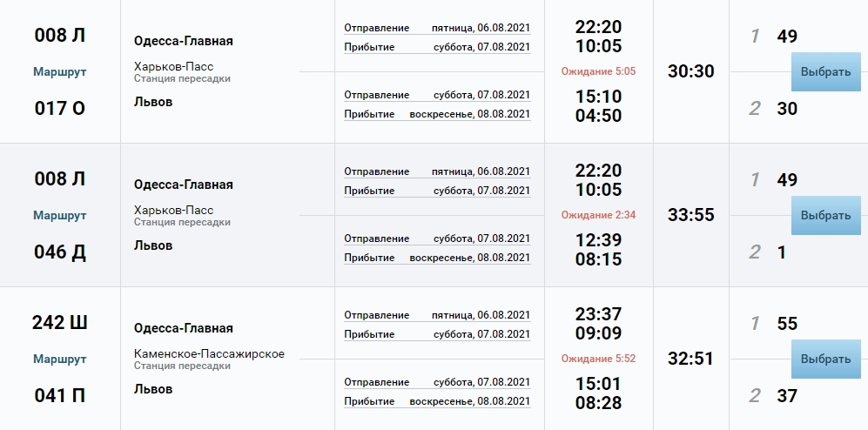Click train number 046 Д
The width and height of the screenshot is (868, 430).
click(x=60, y=252)
